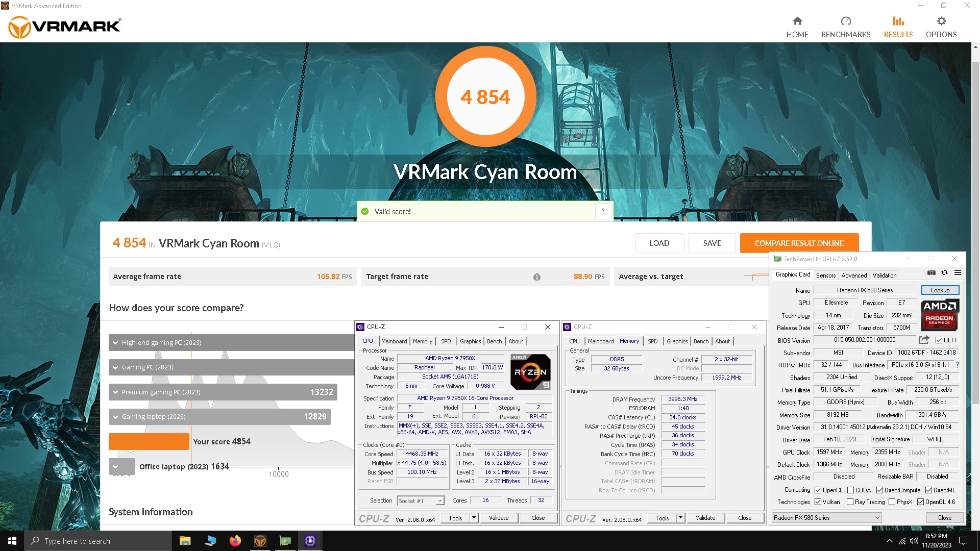980x551 pixels.
Task: Click the network icon in system tray
Action: (x=902, y=541)
